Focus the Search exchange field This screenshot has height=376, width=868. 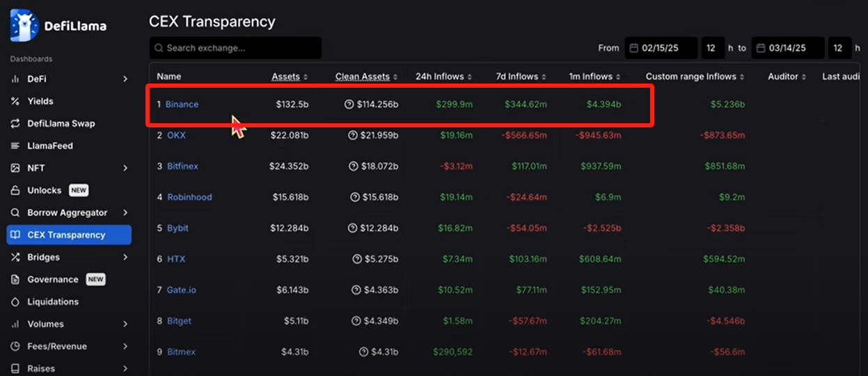tap(235, 48)
